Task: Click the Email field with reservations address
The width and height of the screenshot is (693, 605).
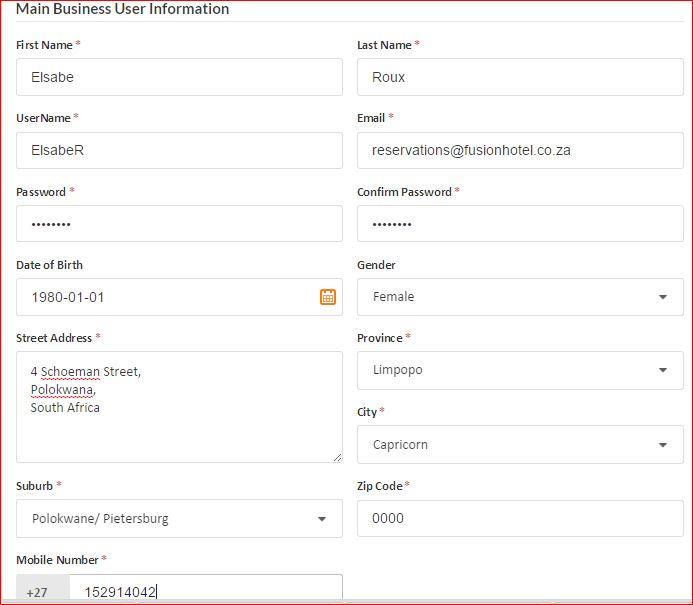Action: pos(519,150)
